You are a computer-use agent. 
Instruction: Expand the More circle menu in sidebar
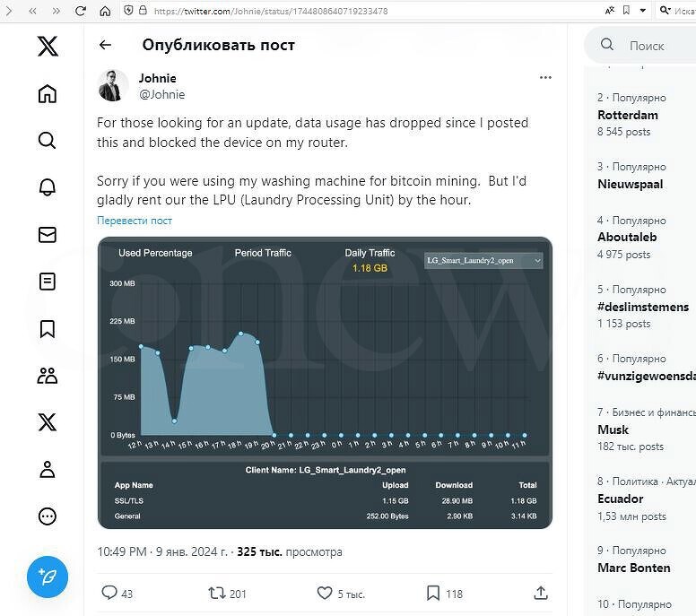tap(48, 516)
